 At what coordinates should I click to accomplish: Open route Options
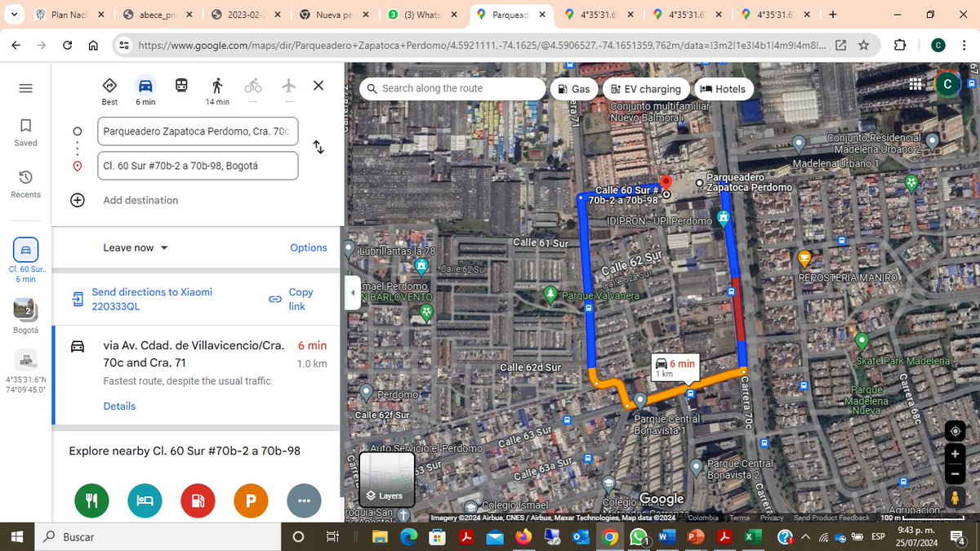(x=309, y=247)
